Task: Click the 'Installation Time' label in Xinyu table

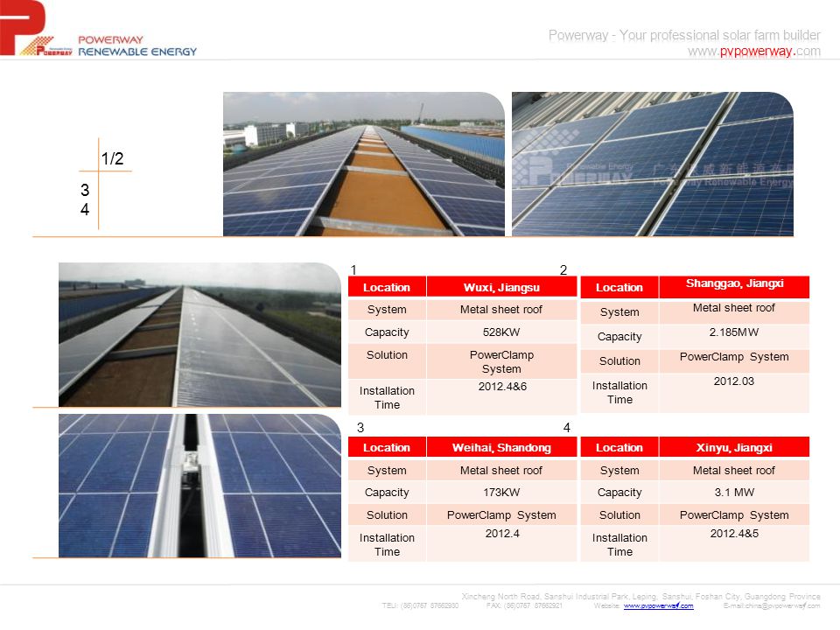Action: [619, 545]
